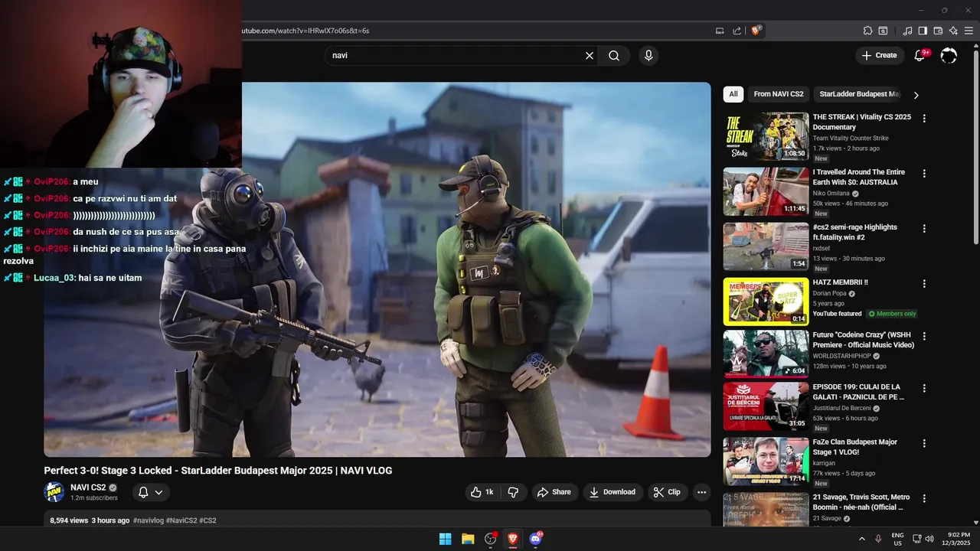Open the video title 'HATZ MEMBRII !!'
The width and height of the screenshot is (980, 551).
[x=840, y=282]
